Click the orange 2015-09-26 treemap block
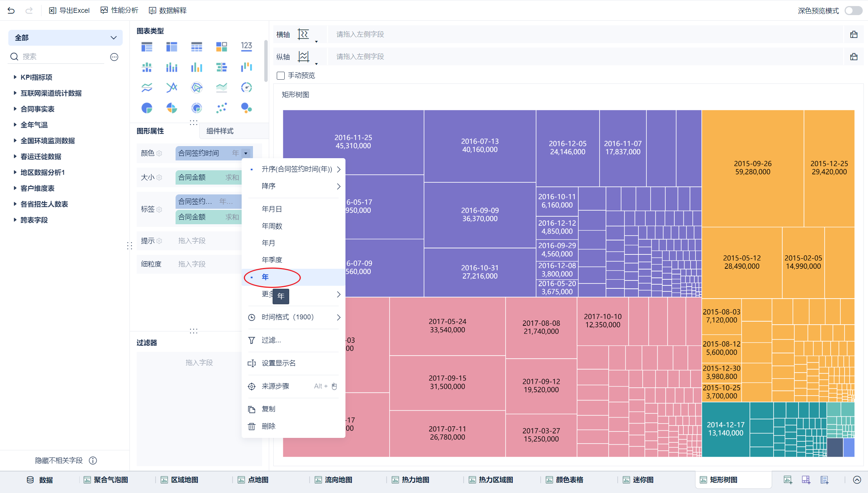Image resolution: width=868 pixels, height=493 pixels. [752, 168]
